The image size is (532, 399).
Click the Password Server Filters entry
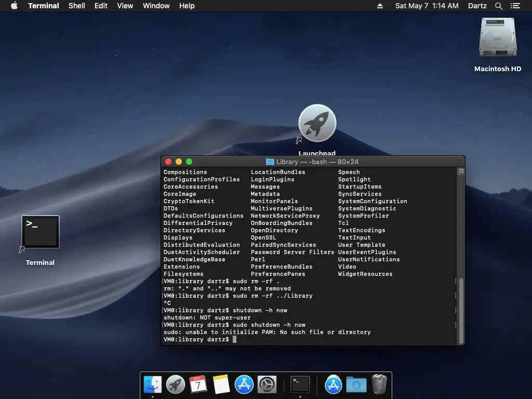coord(292,252)
